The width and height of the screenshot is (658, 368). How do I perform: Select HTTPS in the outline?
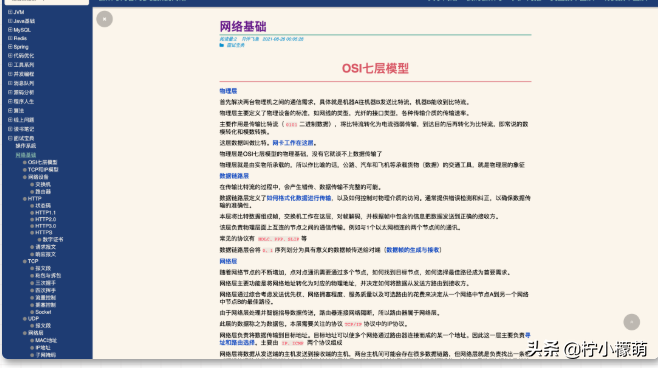click(44, 232)
